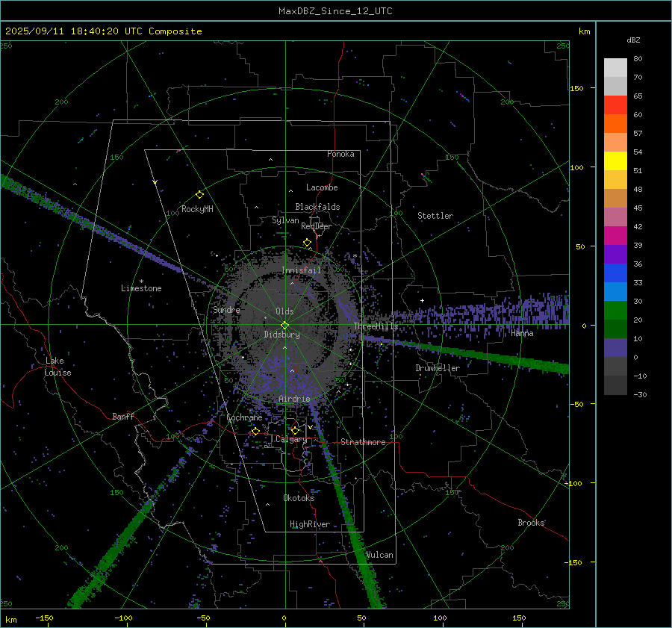Click the yellow diamond marker above Calgary label
The width and height of the screenshot is (672, 628).
pos(295,430)
